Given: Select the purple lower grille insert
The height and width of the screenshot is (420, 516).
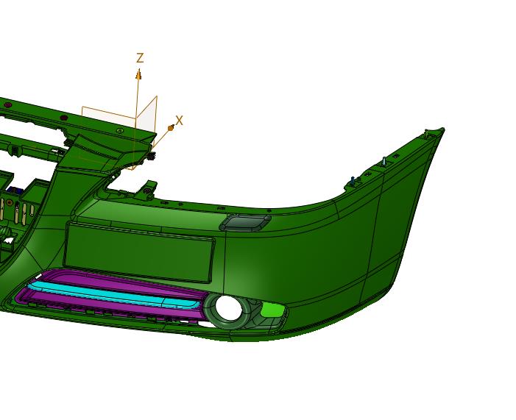Looking at the screenshot, I should click(112, 294).
